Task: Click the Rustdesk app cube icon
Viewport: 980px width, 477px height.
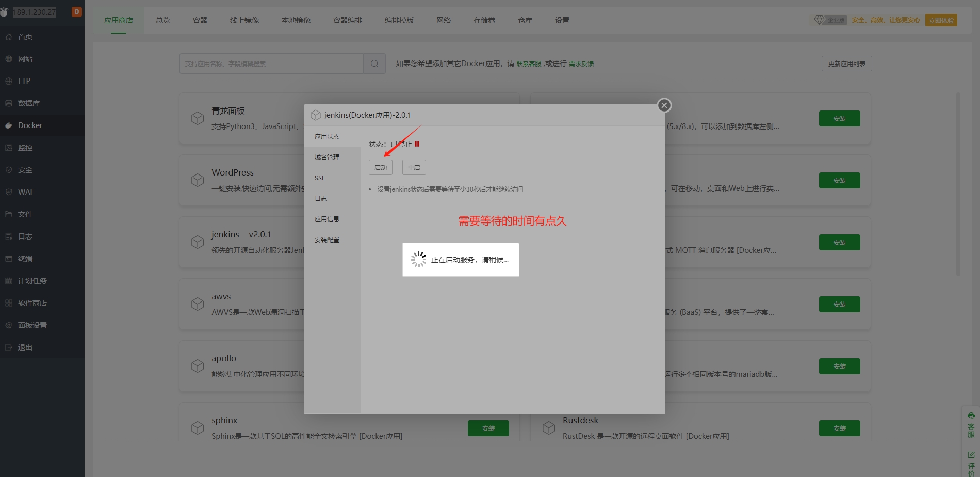Action: (549, 428)
